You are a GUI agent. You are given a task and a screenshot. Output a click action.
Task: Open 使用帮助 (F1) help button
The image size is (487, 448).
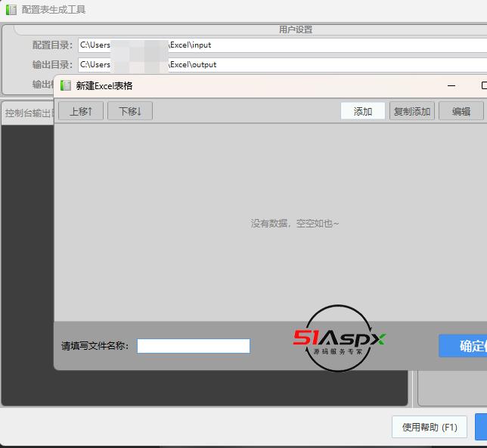click(430, 427)
